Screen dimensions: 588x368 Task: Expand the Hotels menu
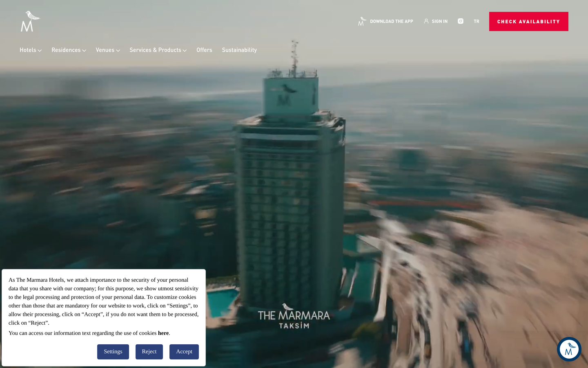tap(31, 50)
